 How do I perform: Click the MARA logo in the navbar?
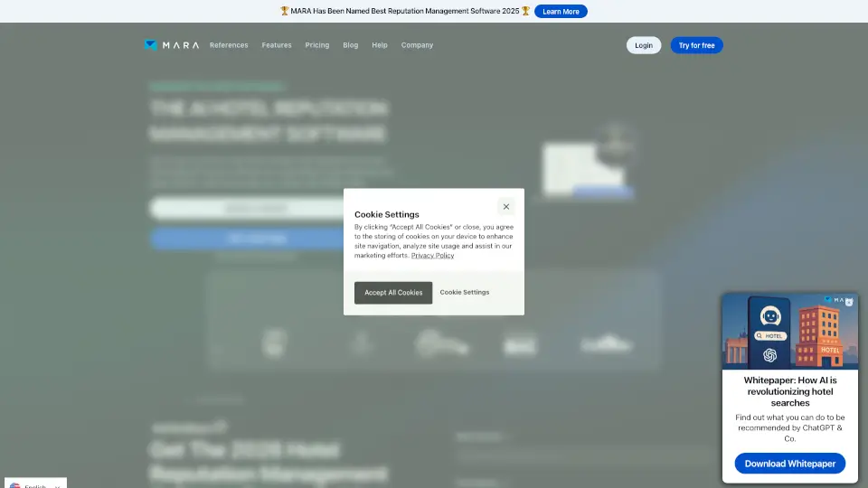point(171,45)
